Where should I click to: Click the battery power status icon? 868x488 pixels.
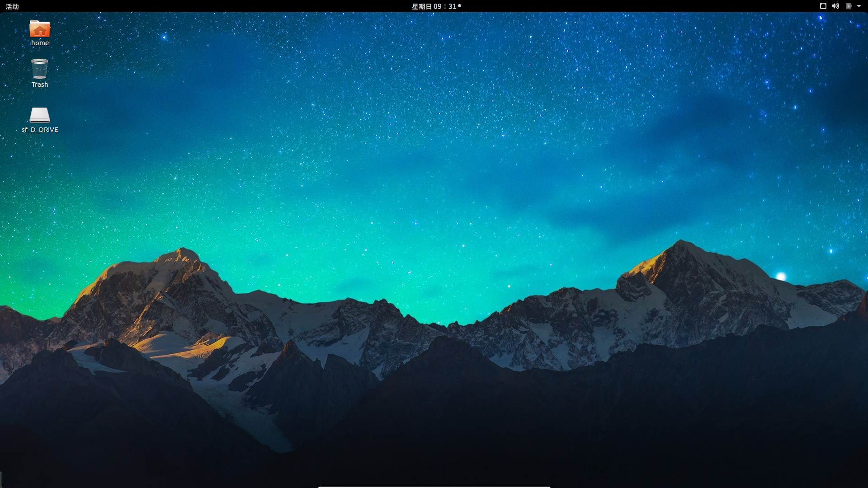click(x=849, y=6)
